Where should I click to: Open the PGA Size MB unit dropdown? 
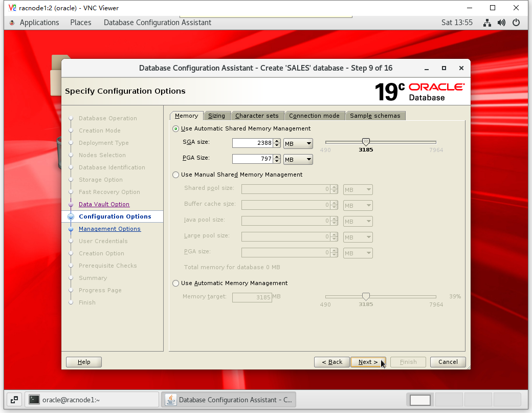pos(298,159)
